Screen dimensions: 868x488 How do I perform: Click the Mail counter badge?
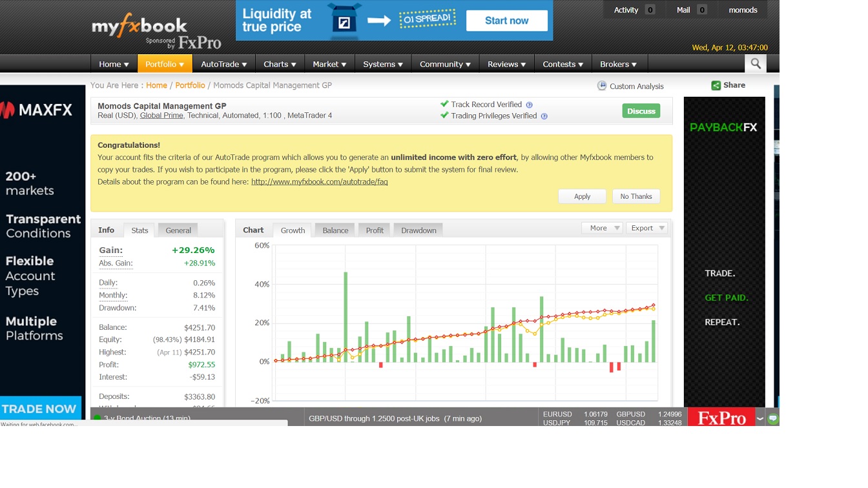point(702,10)
